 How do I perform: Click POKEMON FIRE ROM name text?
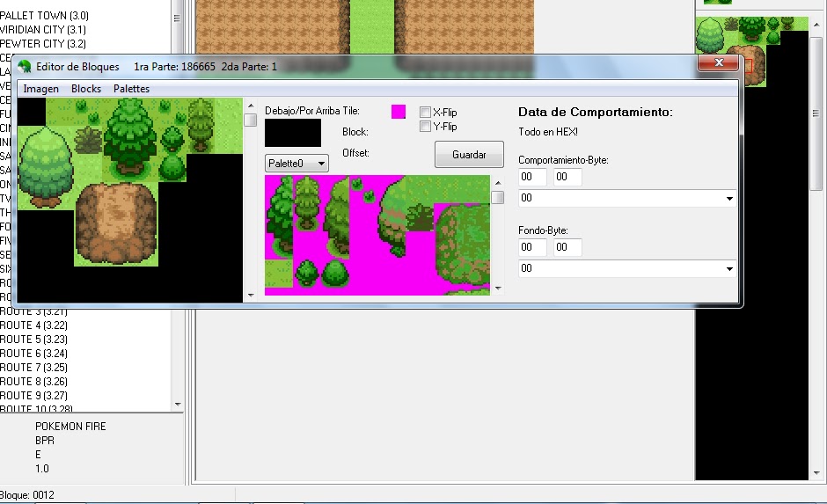[70, 427]
